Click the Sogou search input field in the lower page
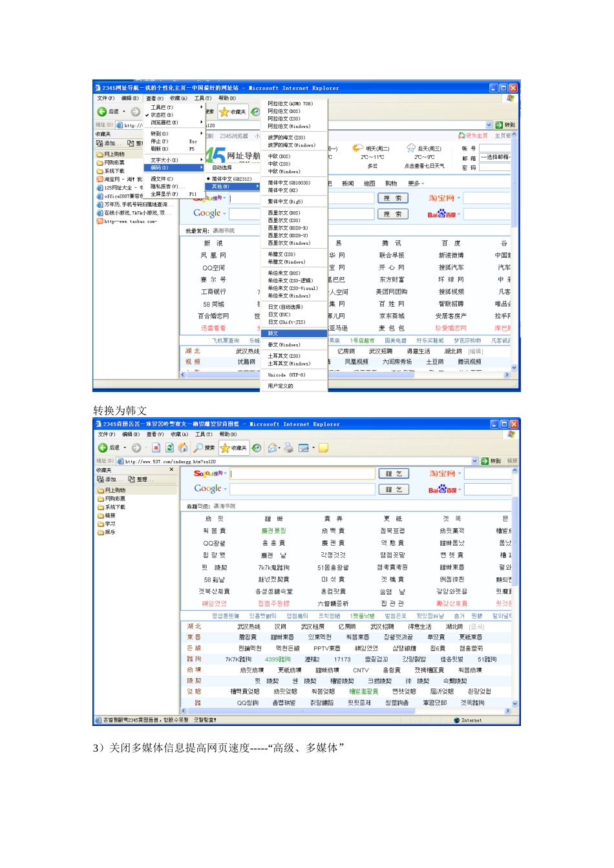The height and width of the screenshot is (868, 614). click(x=303, y=473)
